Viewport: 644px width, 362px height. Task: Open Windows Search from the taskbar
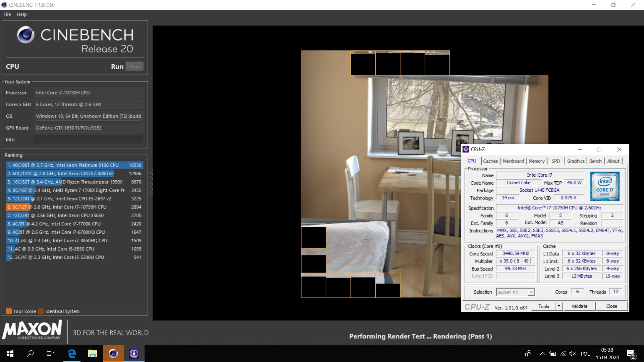pos(30,354)
